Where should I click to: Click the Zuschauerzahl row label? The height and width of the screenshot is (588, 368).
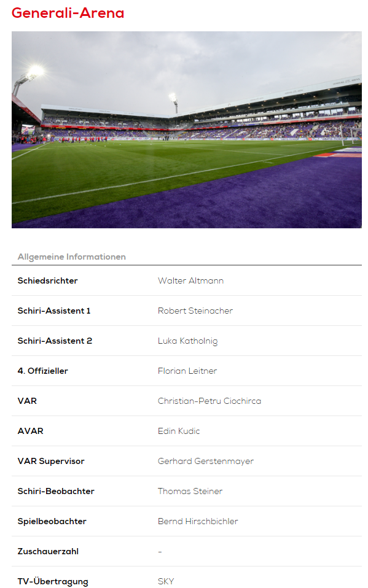tap(48, 551)
